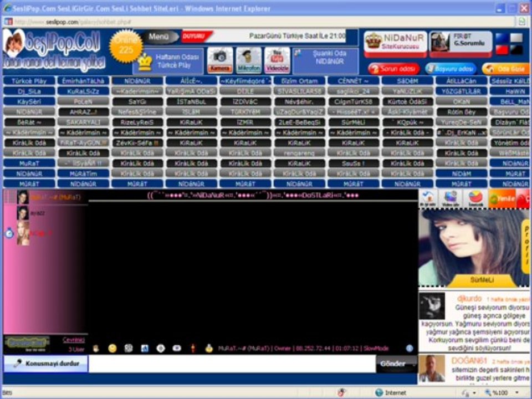Join the İSTaNBuL room
This screenshot has height=399, width=532.
pos(191,101)
